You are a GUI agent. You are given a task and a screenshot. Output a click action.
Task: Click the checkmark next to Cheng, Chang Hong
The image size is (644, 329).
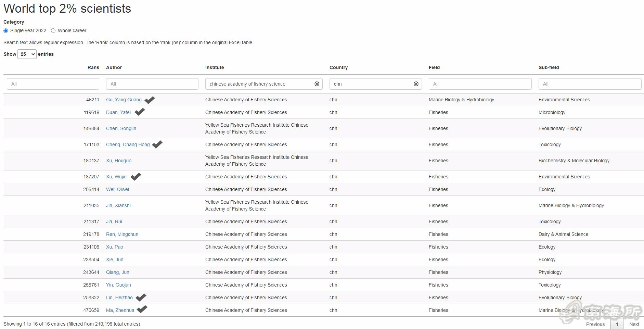tap(157, 144)
